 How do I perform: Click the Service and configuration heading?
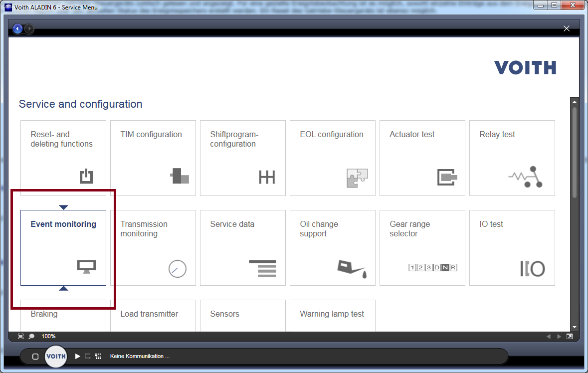click(x=81, y=104)
